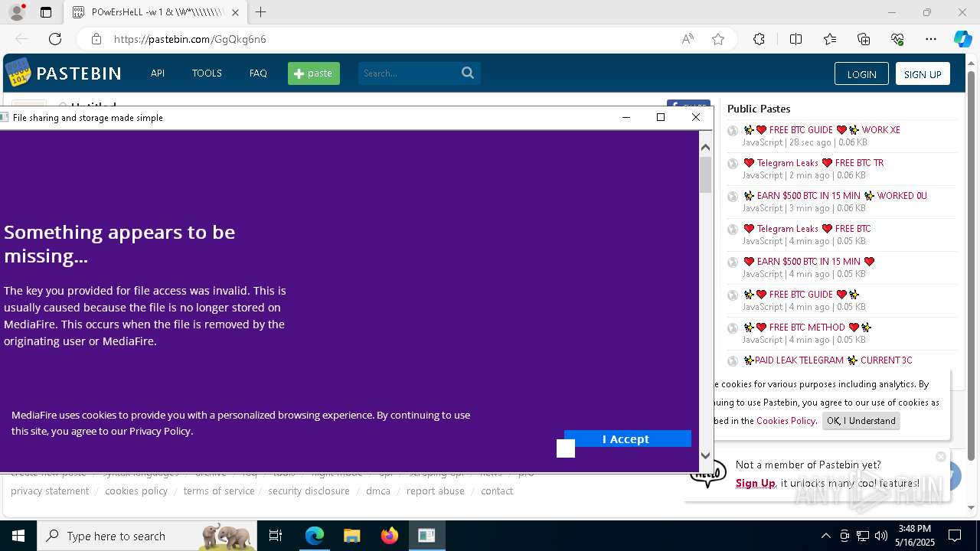This screenshot has height=551, width=980.
Task: Open the TOOLS menu item
Action: [x=207, y=73]
